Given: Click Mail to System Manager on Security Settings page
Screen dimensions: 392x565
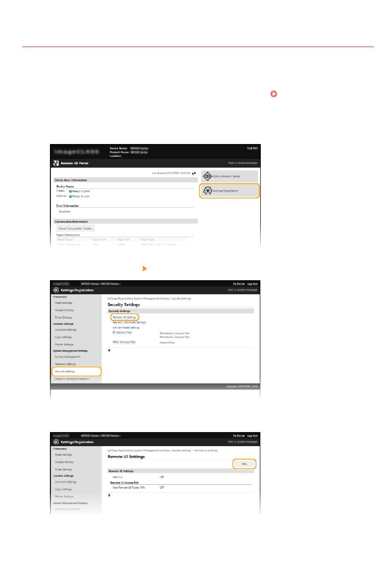Looking at the screenshot, I should click(243, 290).
